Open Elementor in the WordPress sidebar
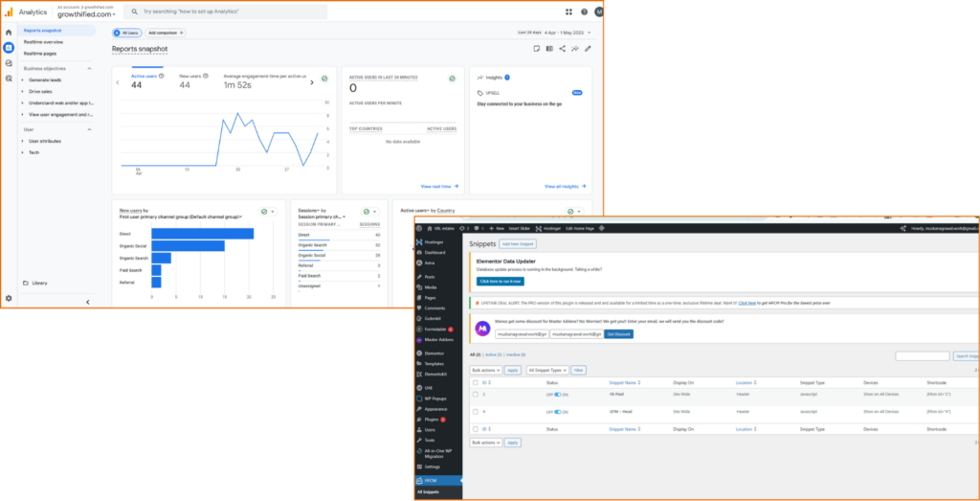This screenshot has width=980, height=501. (x=436, y=353)
